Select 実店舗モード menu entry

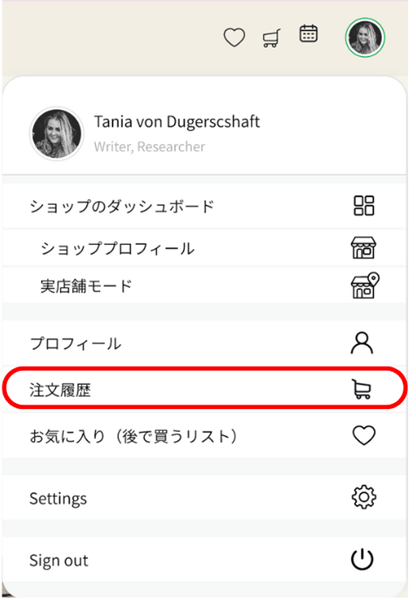[204, 285]
